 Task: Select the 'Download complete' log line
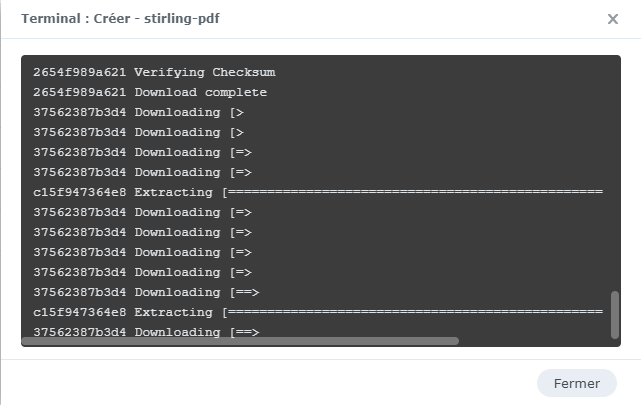150,92
